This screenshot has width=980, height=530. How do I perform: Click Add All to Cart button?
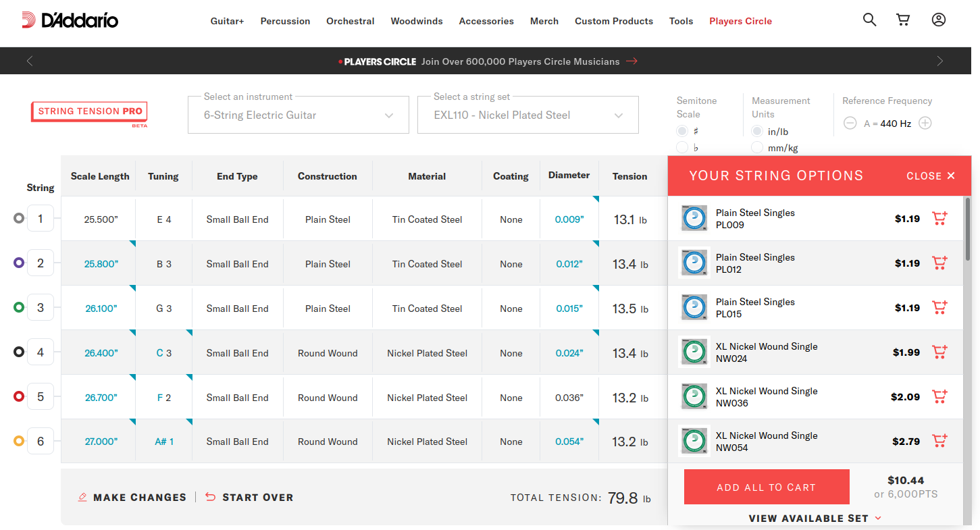click(767, 487)
